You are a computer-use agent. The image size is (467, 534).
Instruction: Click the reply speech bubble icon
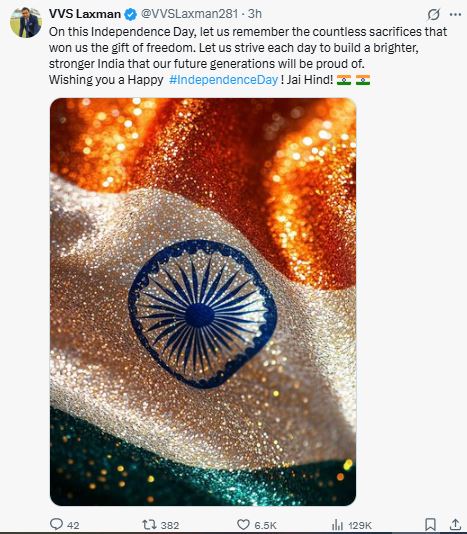(x=56, y=524)
